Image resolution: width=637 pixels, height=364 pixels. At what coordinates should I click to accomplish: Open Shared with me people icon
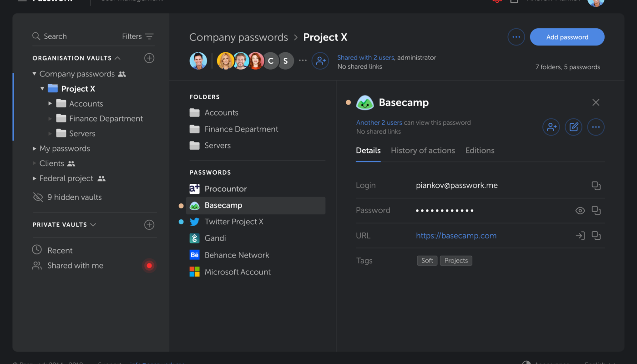(37, 265)
